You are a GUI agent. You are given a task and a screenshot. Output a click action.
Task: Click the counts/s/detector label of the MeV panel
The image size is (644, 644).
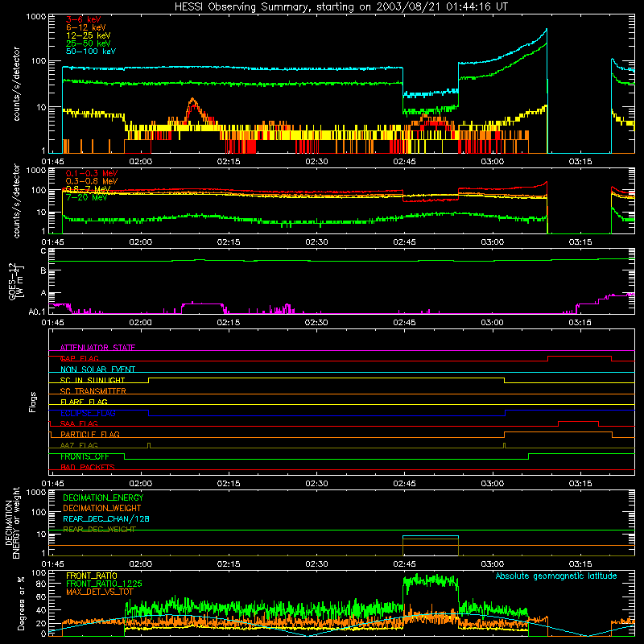tap(16, 200)
